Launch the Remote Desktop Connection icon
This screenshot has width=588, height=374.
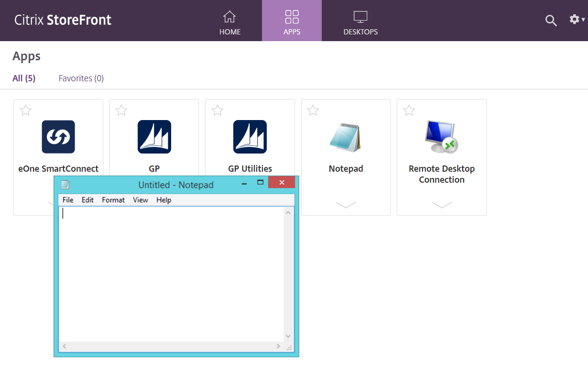[x=441, y=137]
